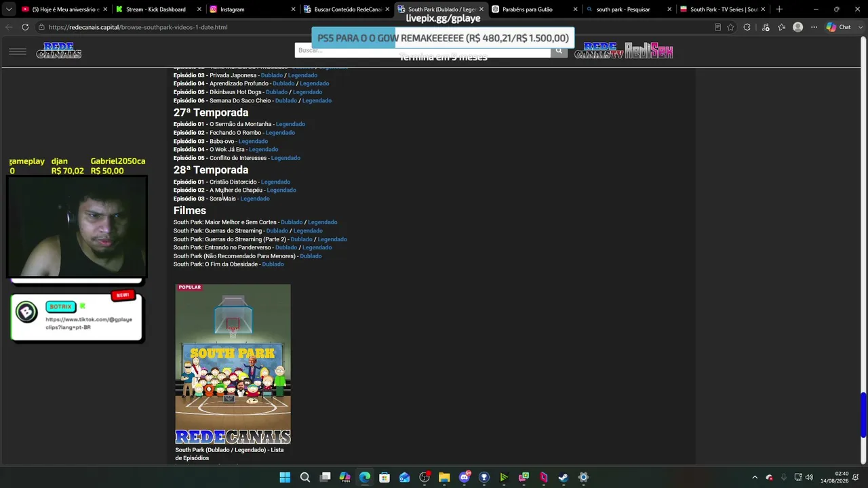Image resolution: width=868 pixels, height=488 pixels.
Task: Open OBS Studio from the taskbar
Action: pyautogui.click(x=425, y=477)
